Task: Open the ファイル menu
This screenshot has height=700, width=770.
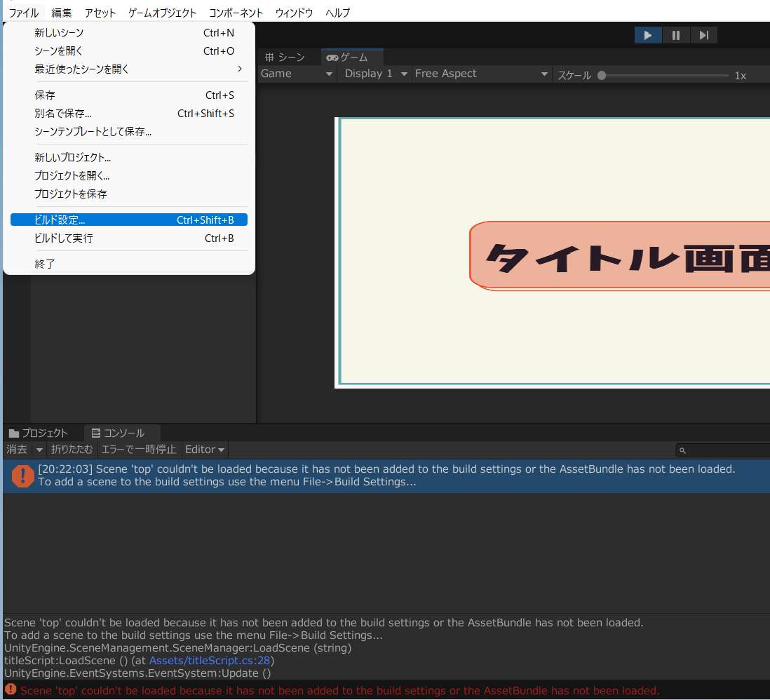Action: tap(24, 13)
